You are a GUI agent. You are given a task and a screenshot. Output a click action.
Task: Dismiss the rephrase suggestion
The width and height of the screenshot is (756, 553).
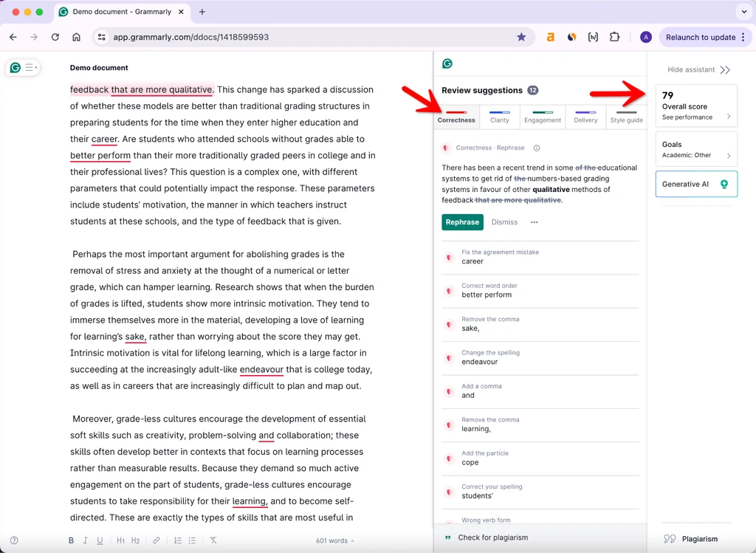pyautogui.click(x=504, y=222)
